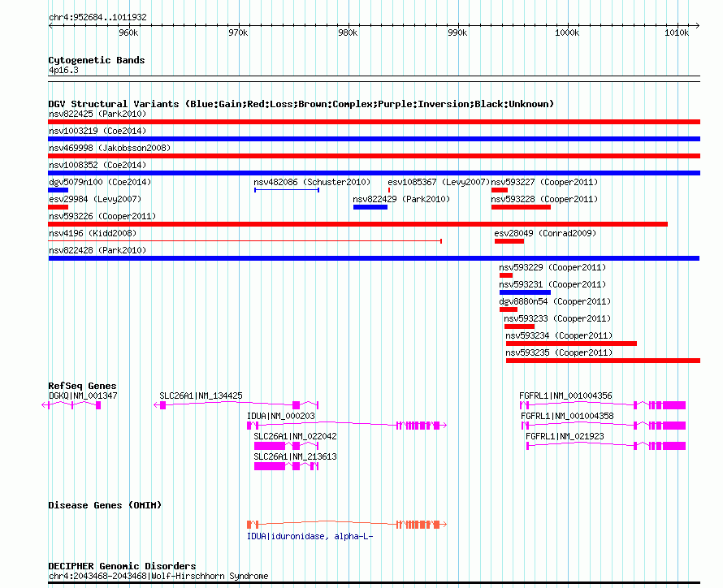This screenshot has height=588, width=723.
Task: Click the esv29984 (Levy2007) label
Action: [95, 199]
